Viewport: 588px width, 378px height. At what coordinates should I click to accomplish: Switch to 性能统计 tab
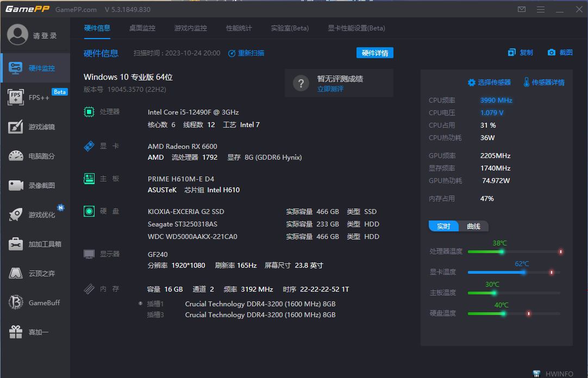[239, 28]
